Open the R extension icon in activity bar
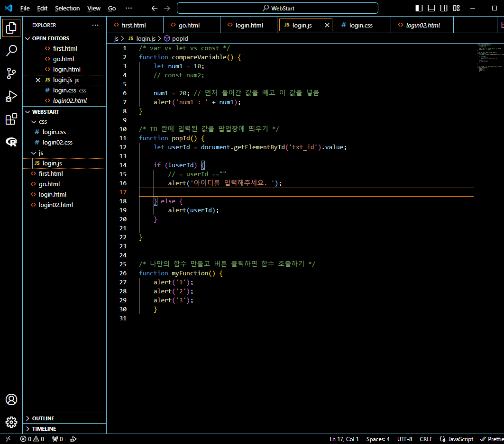Viewport: 504px width, 444px height. 11,142
